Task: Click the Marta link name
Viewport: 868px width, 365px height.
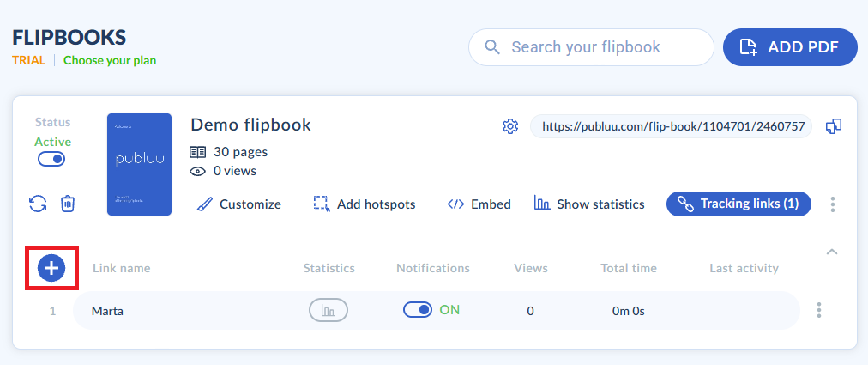Action: click(107, 311)
